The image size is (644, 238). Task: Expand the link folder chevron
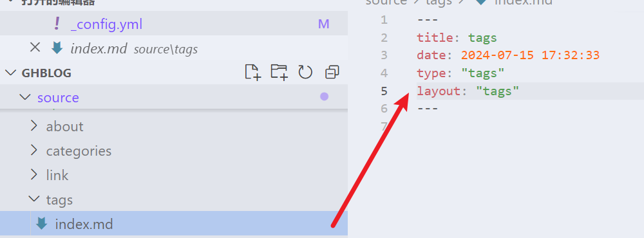pos(35,175)
